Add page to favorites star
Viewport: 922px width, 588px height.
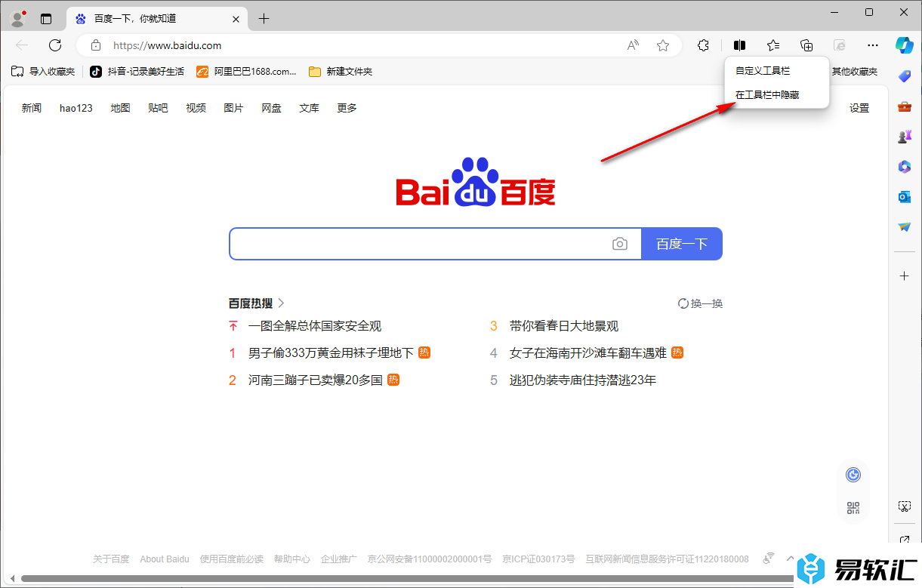click(663, 45)
